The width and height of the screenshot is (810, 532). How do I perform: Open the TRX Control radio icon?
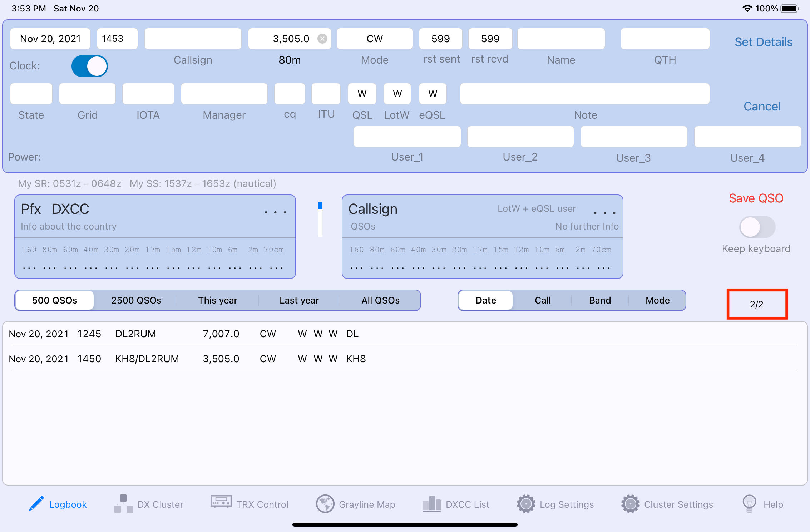[221, 502]
